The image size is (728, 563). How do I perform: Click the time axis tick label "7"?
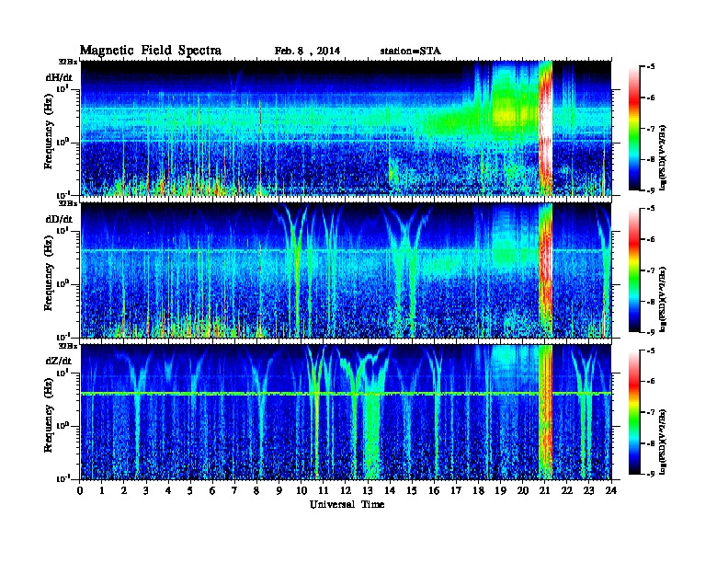point(234,490)
